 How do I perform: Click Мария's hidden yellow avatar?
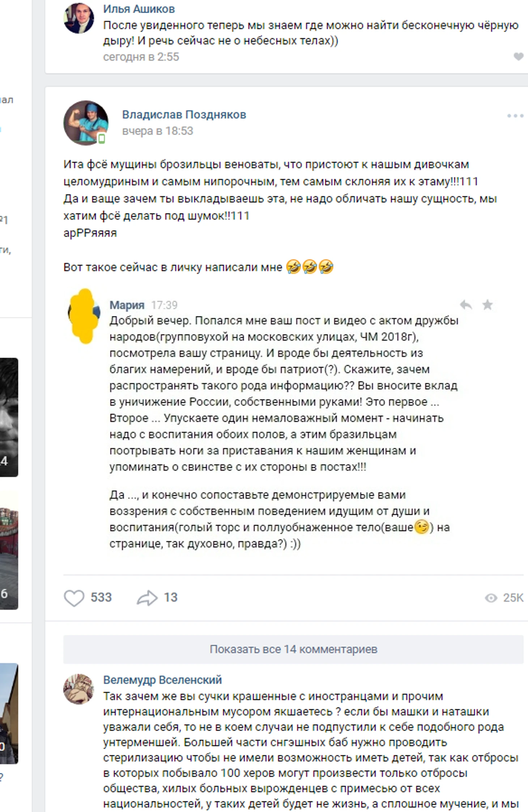pos(85,316)
